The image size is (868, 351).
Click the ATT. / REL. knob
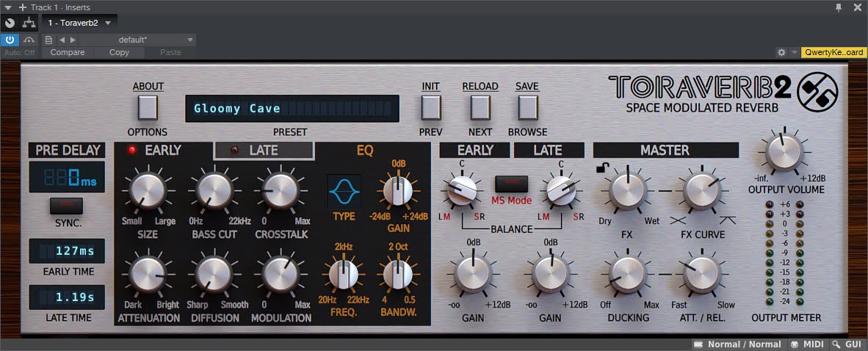702,275
